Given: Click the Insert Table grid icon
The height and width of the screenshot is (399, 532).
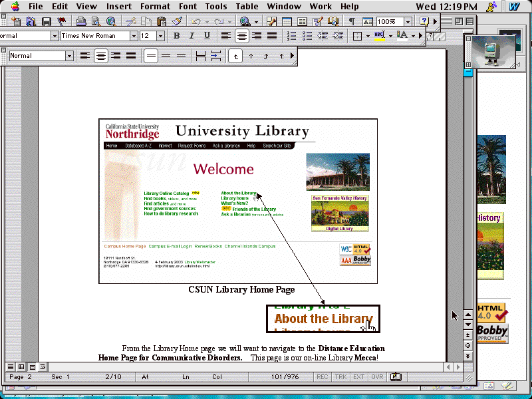Looking at the screenshot, I should [x=287, y=21].
